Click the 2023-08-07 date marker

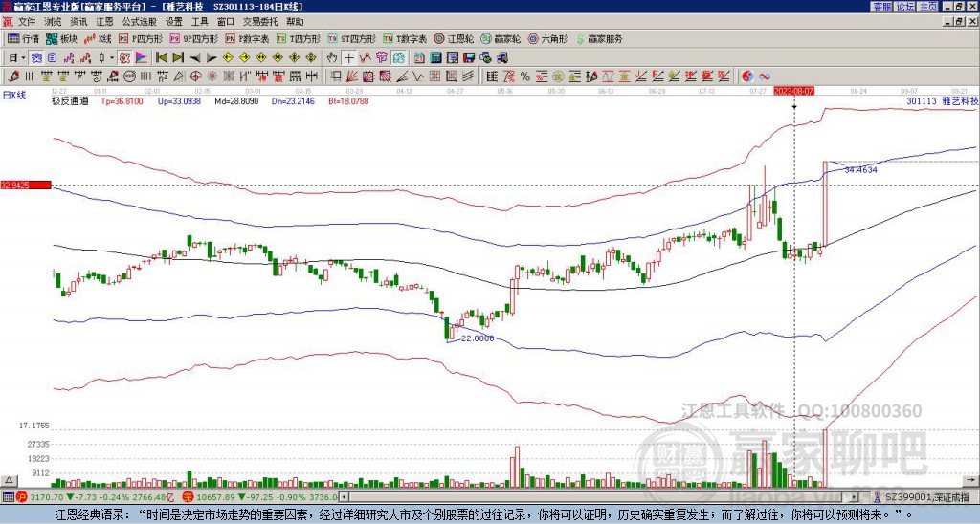[x=794, y=91]
